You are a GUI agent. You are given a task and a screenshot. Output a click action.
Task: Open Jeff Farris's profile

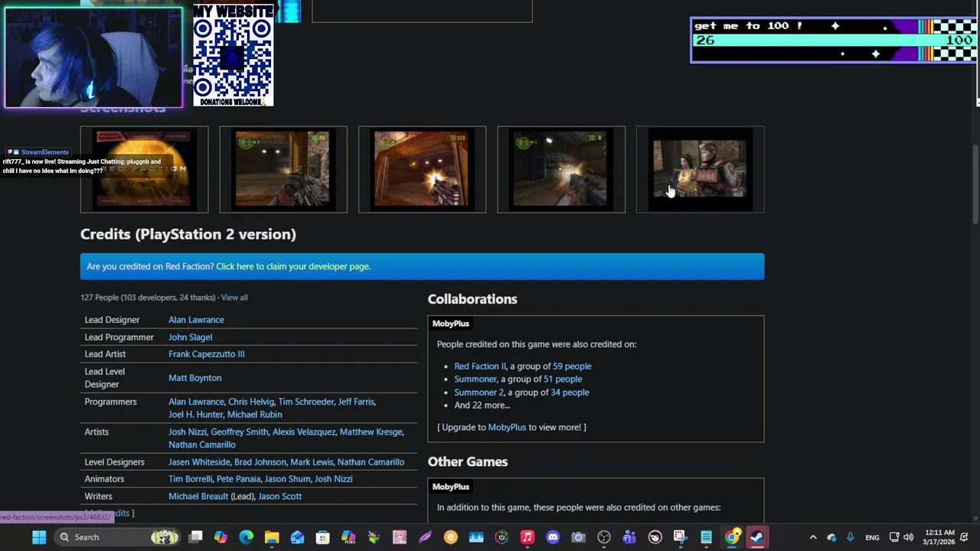(x=356, y=402)
